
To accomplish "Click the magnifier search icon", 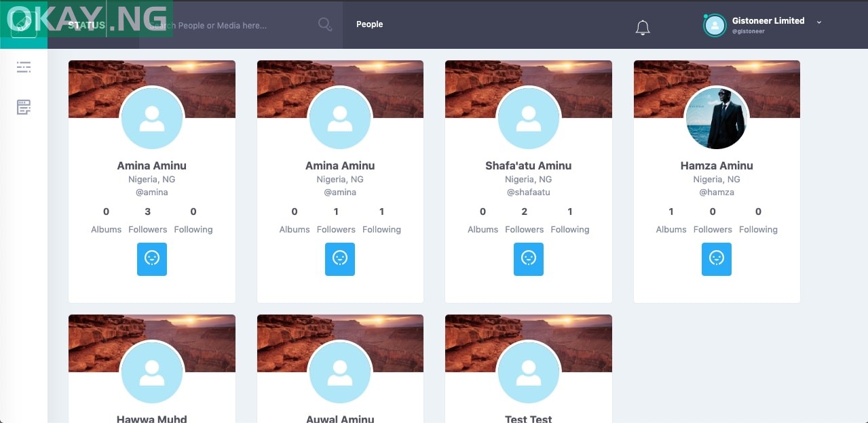I will point(325,25).
